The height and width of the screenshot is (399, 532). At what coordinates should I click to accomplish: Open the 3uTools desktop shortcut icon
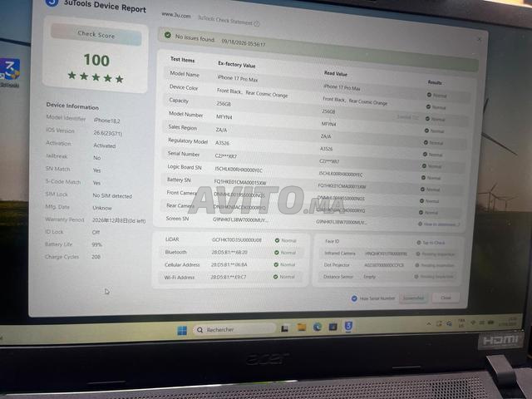(x=9, y=69)
